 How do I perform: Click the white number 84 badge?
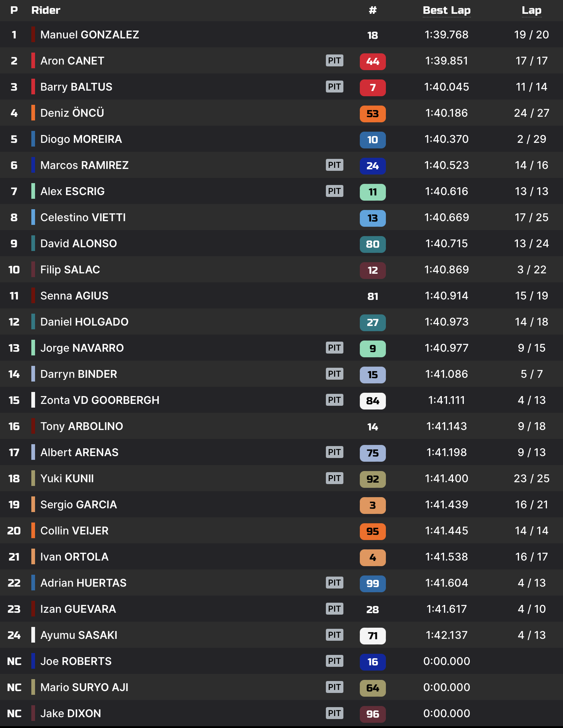coord(372,401)
